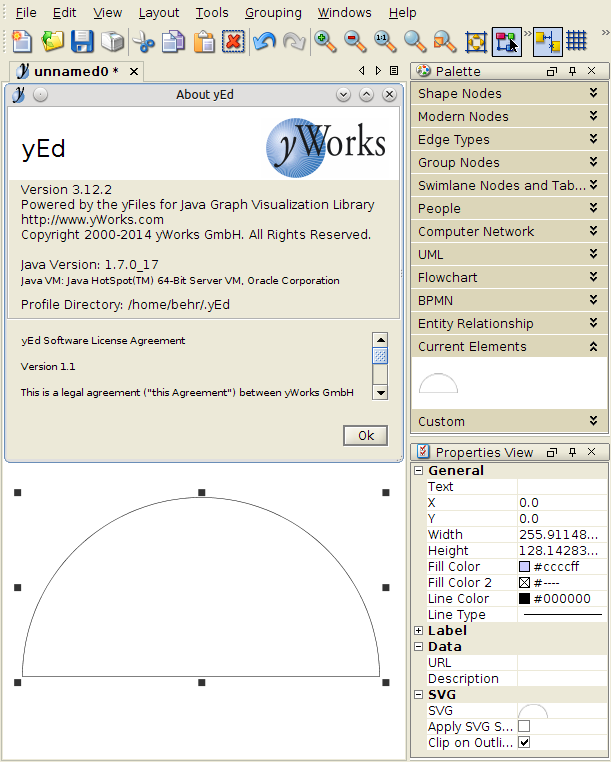Collapse the General properties group
This screenshot has width=611, height=762.
click(x=419, y=470)
